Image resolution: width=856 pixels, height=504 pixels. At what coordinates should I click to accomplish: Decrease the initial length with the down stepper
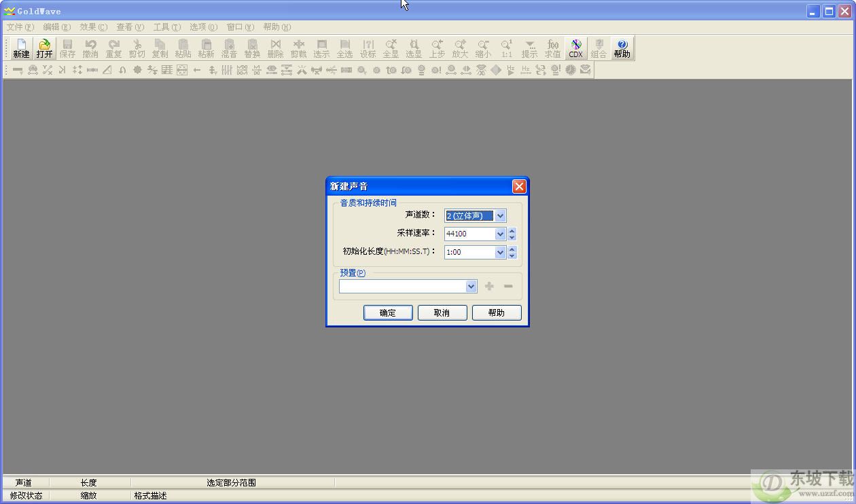pyautogui.click(x=512, y=255)
